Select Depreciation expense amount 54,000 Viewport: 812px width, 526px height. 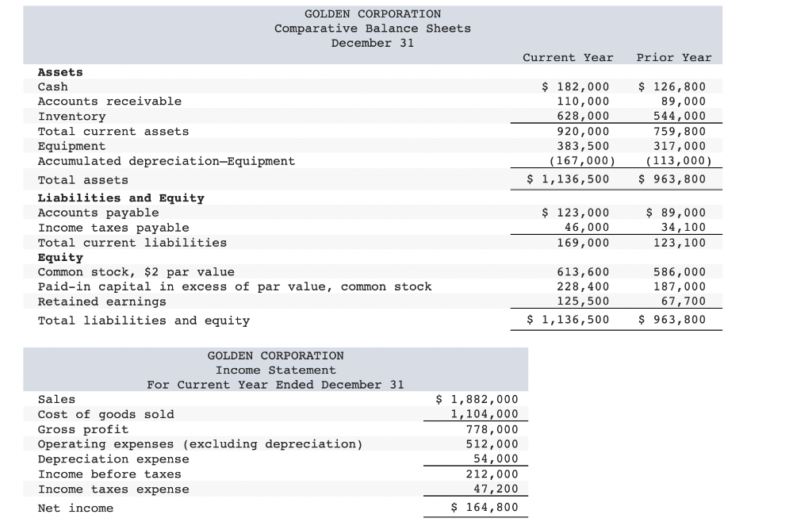tap(496, 459)
